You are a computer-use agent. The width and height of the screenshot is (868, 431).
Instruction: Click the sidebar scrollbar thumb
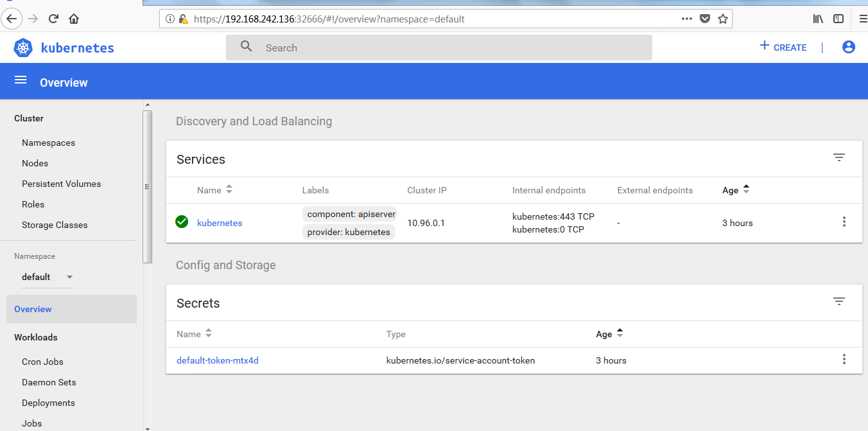click(148, 187)
